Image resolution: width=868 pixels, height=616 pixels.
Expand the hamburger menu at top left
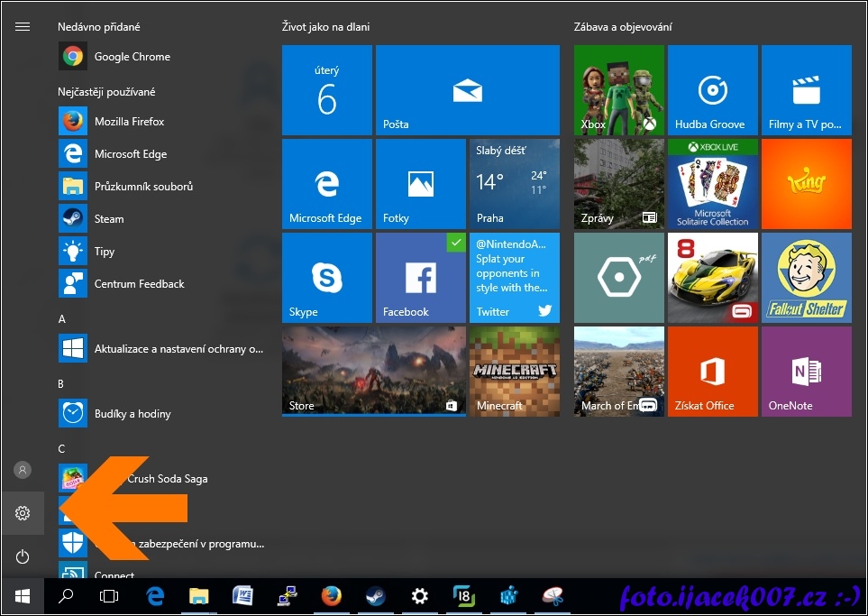23,27
